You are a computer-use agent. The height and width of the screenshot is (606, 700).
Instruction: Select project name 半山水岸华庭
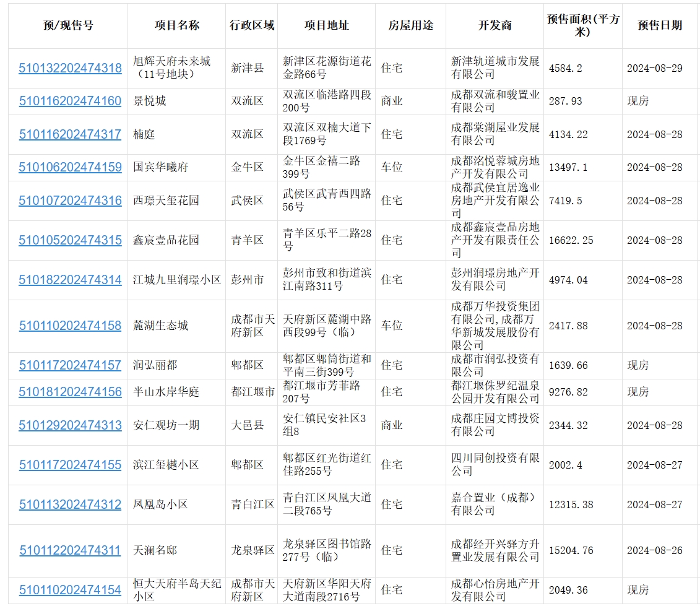[166, 392]
